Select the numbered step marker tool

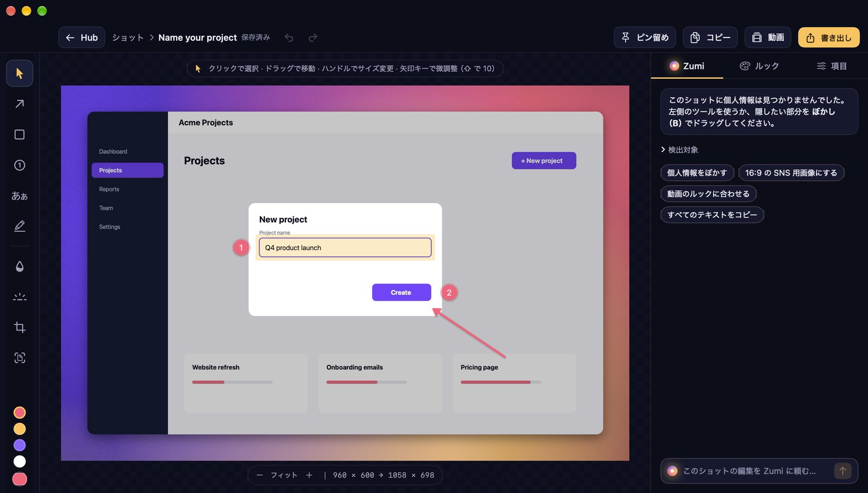coord(20,165)
